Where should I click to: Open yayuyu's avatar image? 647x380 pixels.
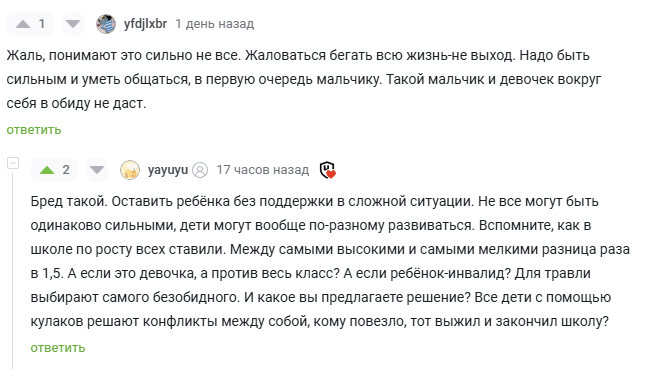(130, 170)
